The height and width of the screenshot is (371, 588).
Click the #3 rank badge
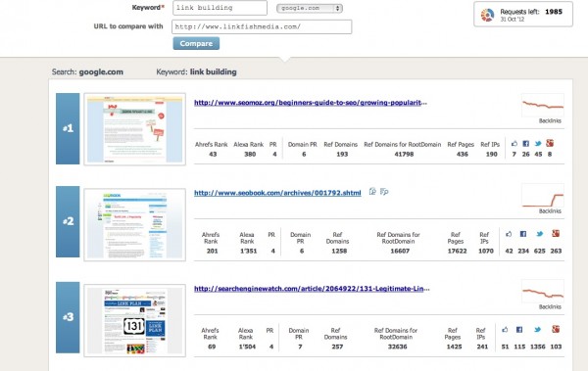point(68,317)
